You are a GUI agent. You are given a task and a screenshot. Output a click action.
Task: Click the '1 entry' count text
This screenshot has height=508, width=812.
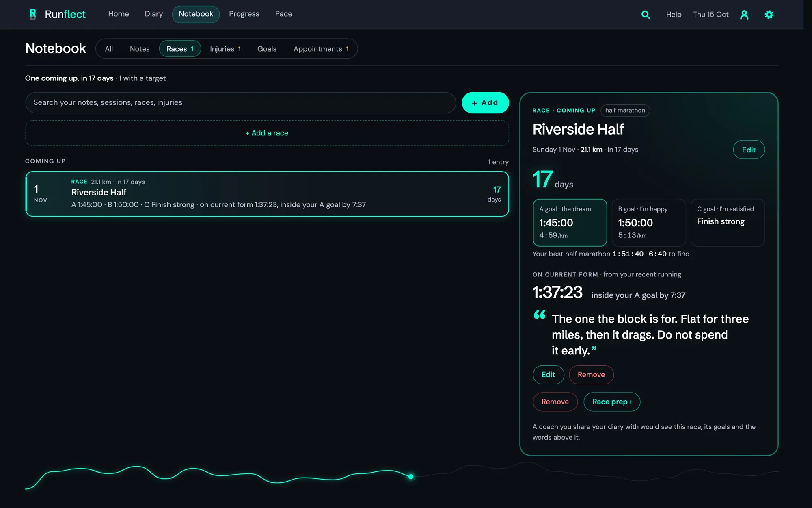pos(498,162)
